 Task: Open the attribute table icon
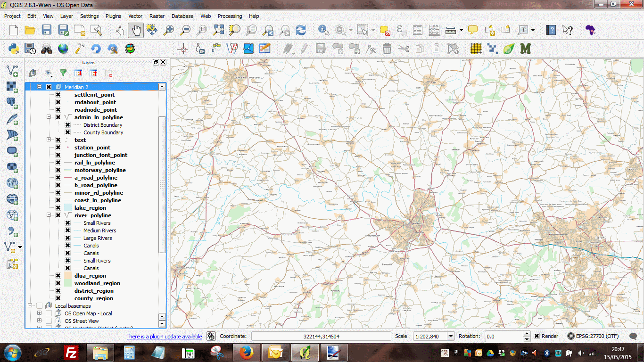click(x=418, y=30)
